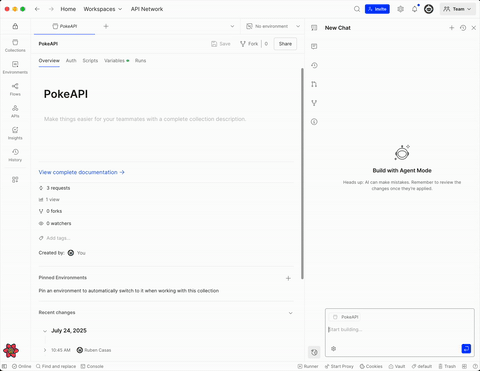Switch to the Overview tab
Image resolution: width=480 pixels, height=371 pixels.
pyautogui.click(x=49, y=61)
